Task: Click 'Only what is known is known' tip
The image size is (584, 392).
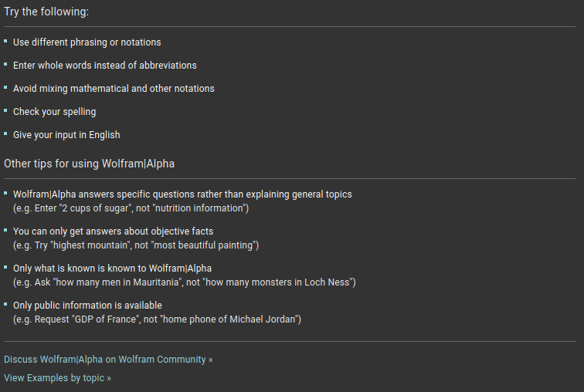Action: pos(112,269)
